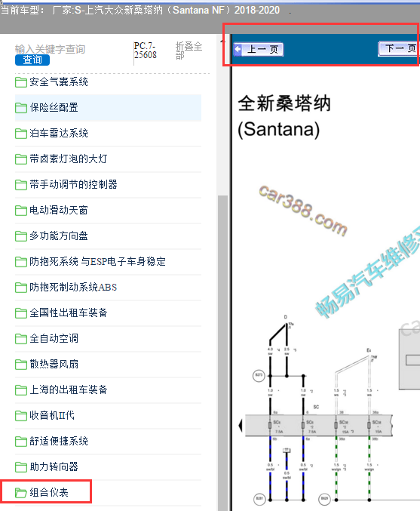The width and height of the screenshot is (420, 511).
Task: Select the 助力转向器 entry text
Action: point(54,466)
